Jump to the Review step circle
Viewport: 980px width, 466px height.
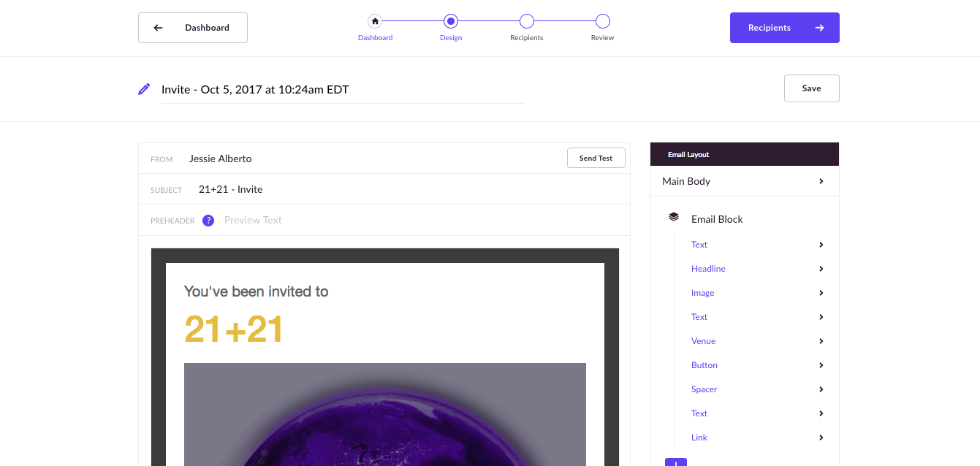pos(603,21)
